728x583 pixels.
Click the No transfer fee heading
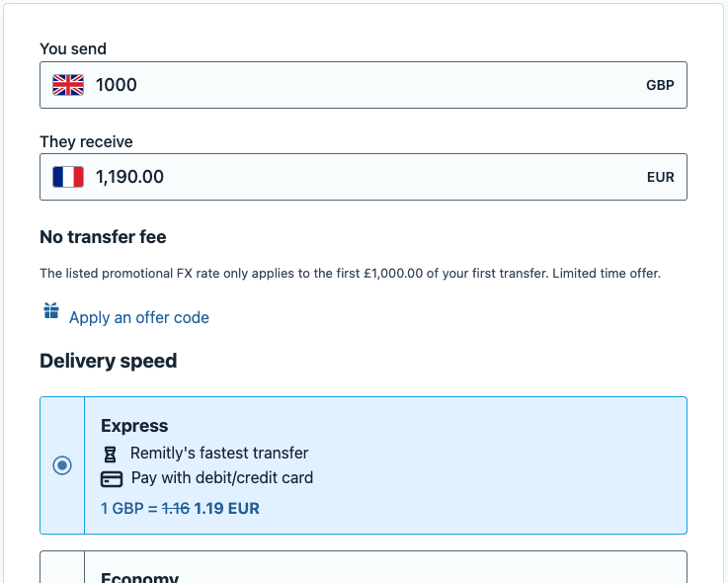coord(103,237)
